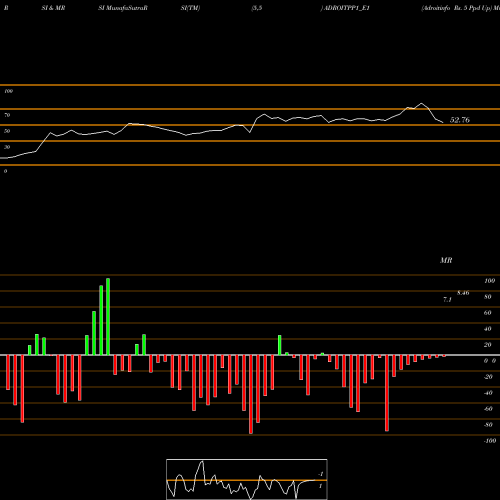Viewport: 500px width, 500px height.
Task: Click the 7.1 value near the MR chart
Action: point(447,300)
